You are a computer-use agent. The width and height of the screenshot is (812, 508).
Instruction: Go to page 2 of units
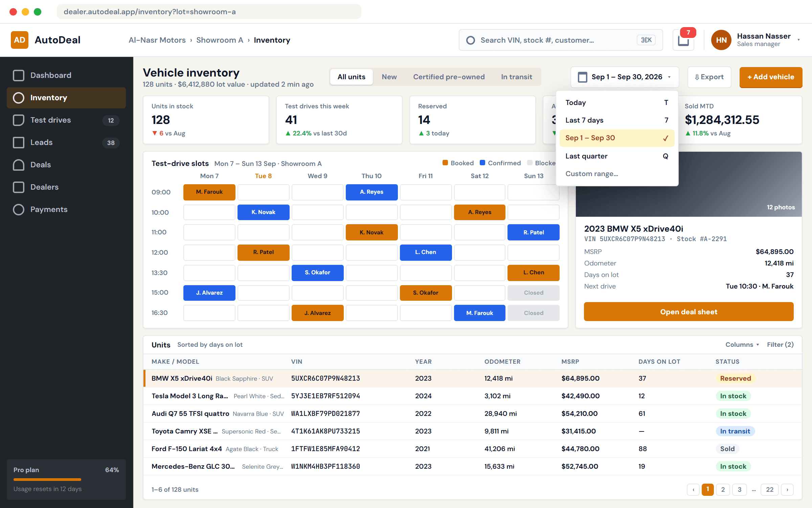pos(723,489)
